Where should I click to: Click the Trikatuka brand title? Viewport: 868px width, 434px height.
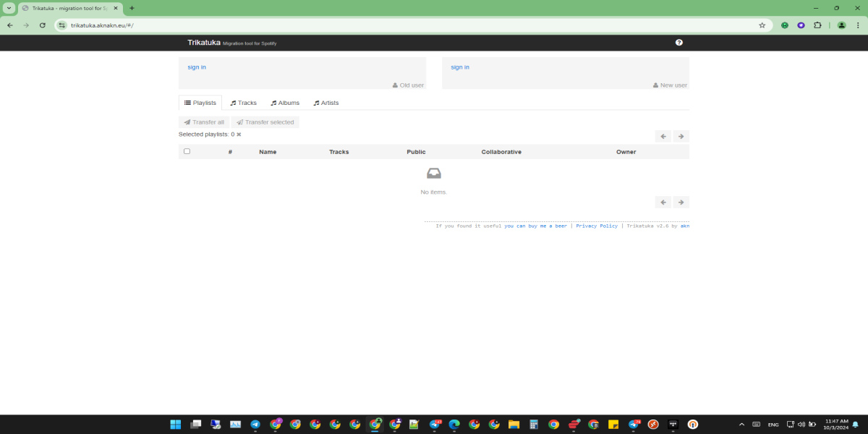point(204,43)
